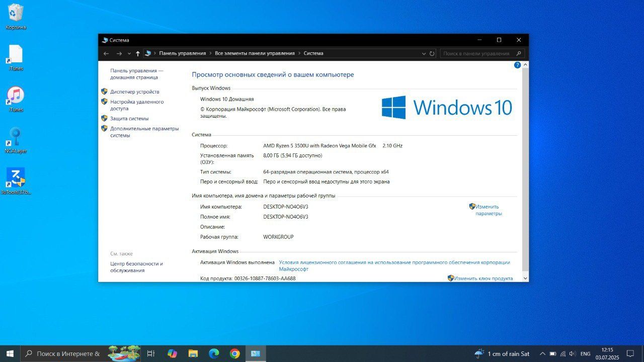Select the iTunes music note desktop icon
Screen dimensions: 644x362
pos(16,99)
